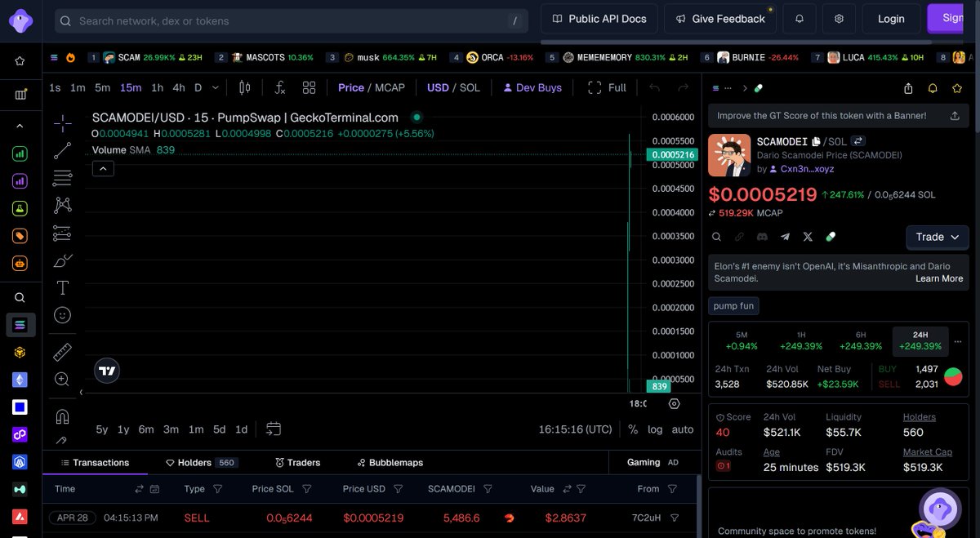The height and width of the screenshot is (538, 980).
Task: Copy the SCAMODEI token address
Action: coord(816,141)
